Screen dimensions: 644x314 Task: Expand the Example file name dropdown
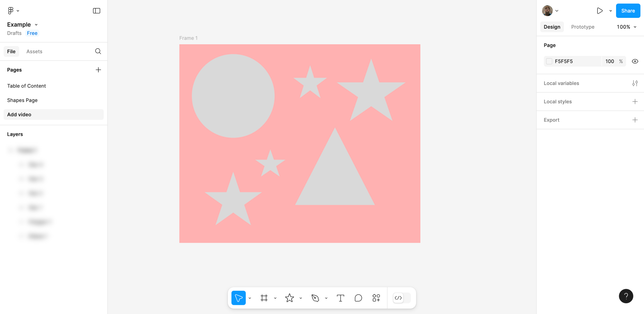click(36, 25)
